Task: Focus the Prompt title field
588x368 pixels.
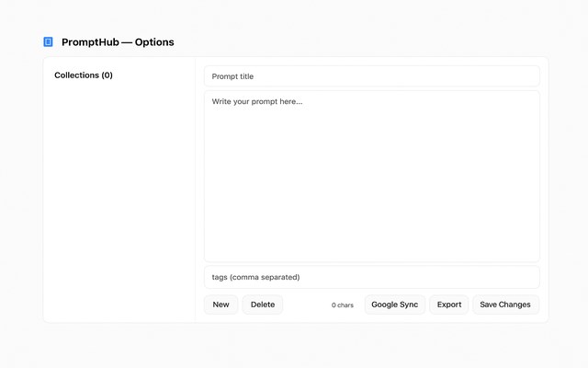Action: coord(371,76)
